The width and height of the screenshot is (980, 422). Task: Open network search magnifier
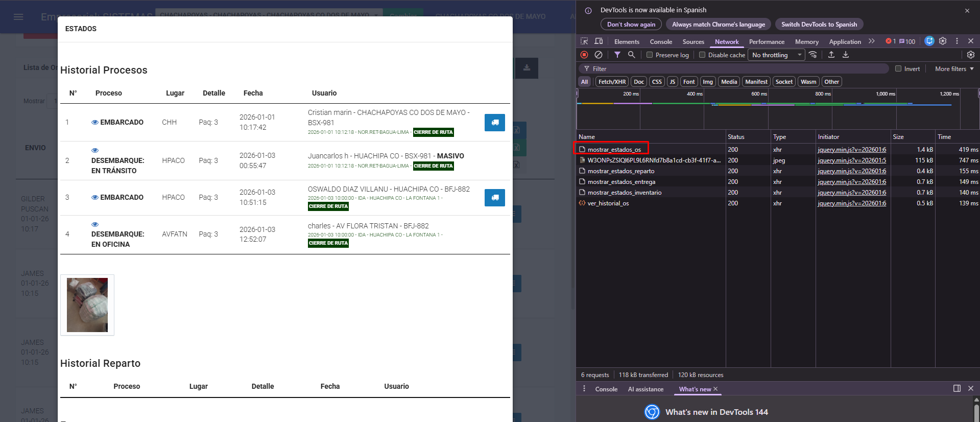(x=632, y=55)
